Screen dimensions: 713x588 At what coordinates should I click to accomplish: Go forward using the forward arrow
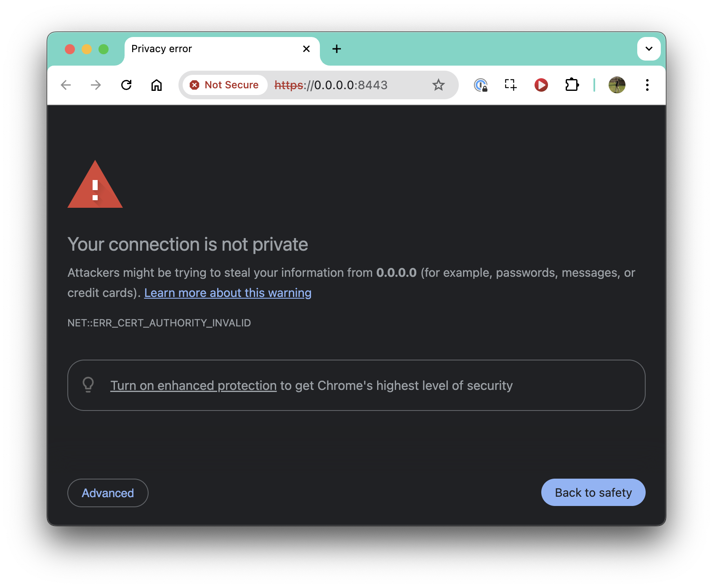pos(96,85)
